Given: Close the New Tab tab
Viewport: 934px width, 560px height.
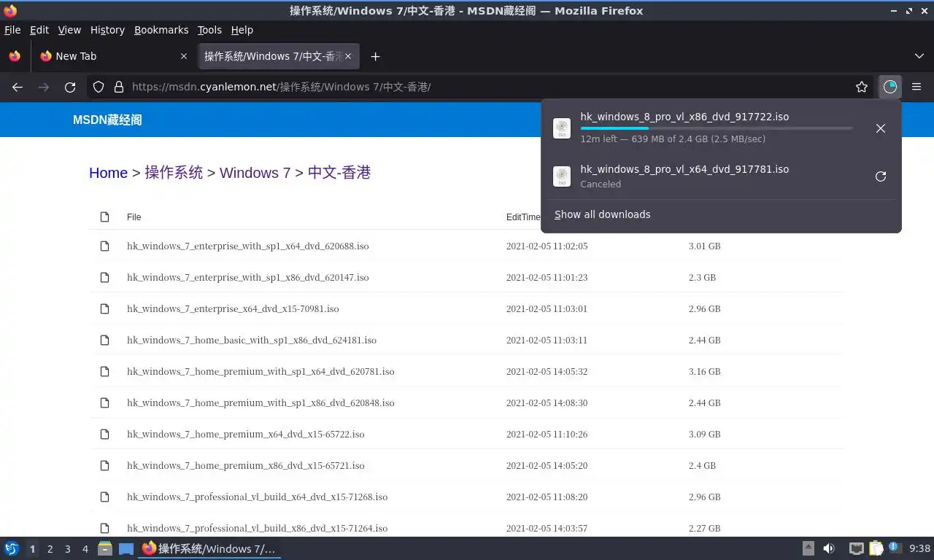Looking at the screenshot, I should pos(185,56).
